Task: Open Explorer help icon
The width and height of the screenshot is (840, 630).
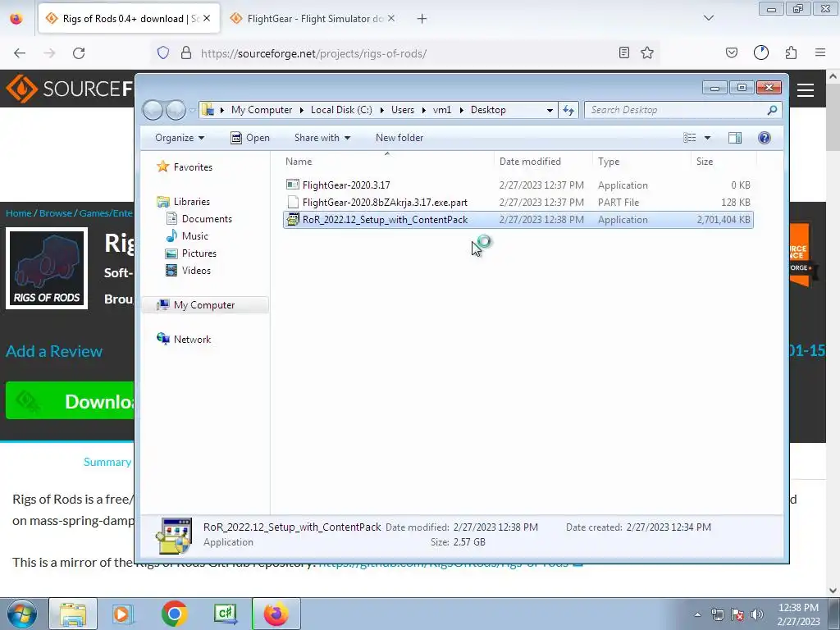Action: tap(765, 138)
